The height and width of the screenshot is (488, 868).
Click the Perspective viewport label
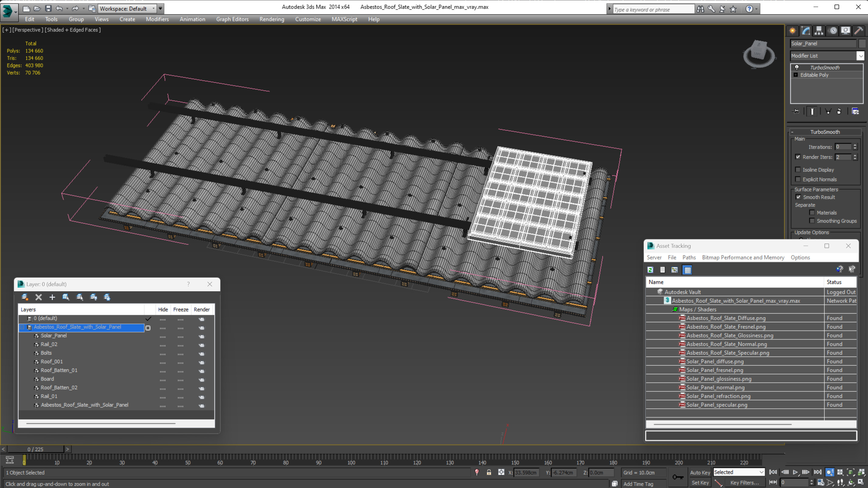(x=28, y=29)
